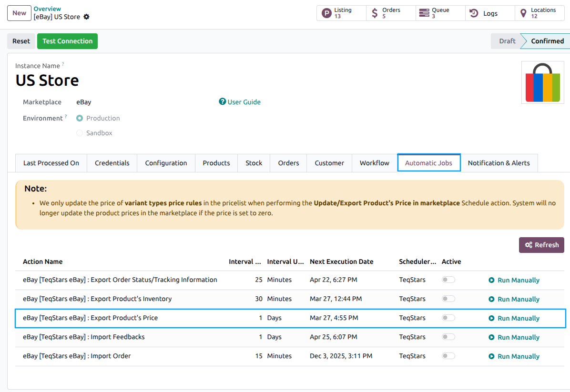Run Manually the Export Product's Inventory job
The height and width of the screenshot is (392, 570).
click(519, 299)
